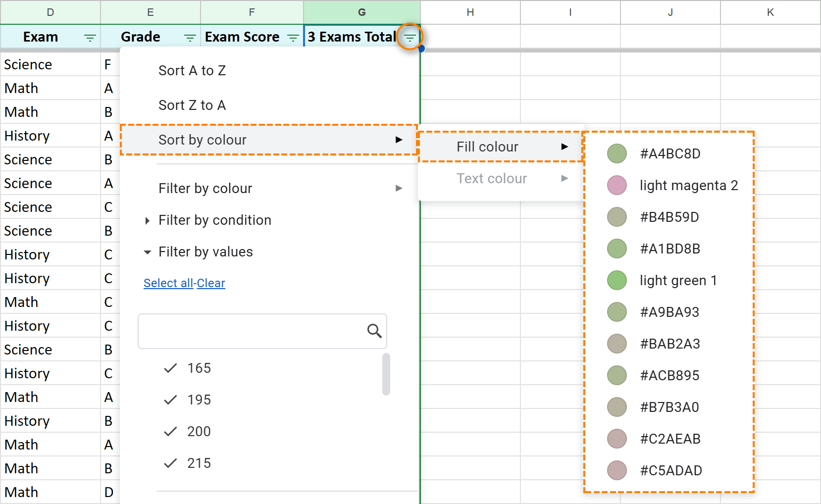Open the Filter by colour submenu

point(205,188)
